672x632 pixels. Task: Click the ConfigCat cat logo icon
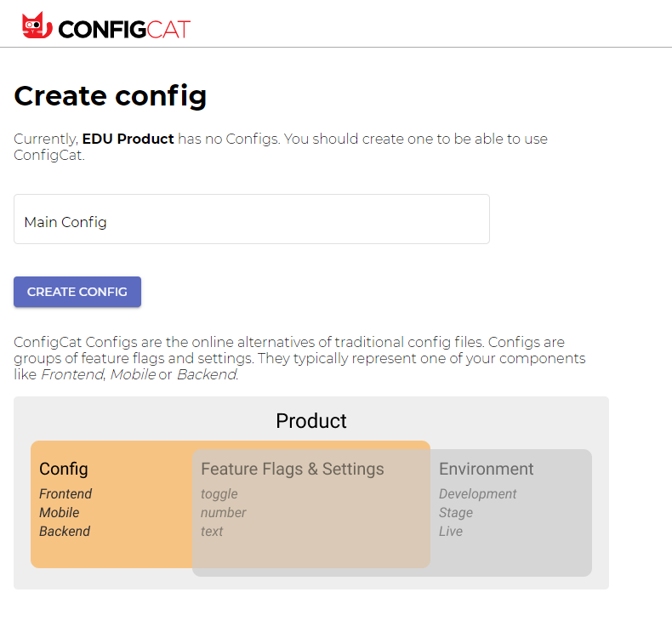point(37,26)
